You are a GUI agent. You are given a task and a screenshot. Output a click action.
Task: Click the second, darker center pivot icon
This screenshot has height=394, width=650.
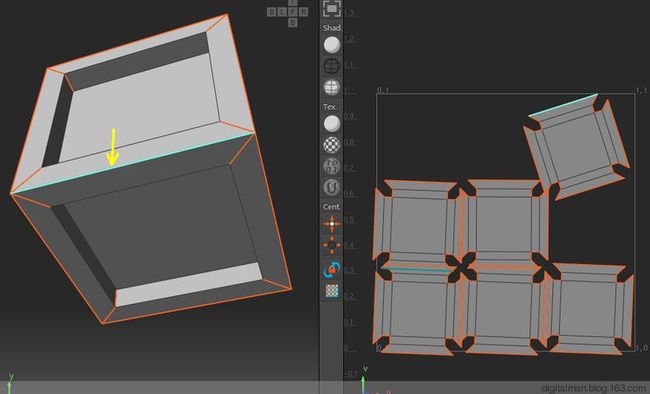332,245
